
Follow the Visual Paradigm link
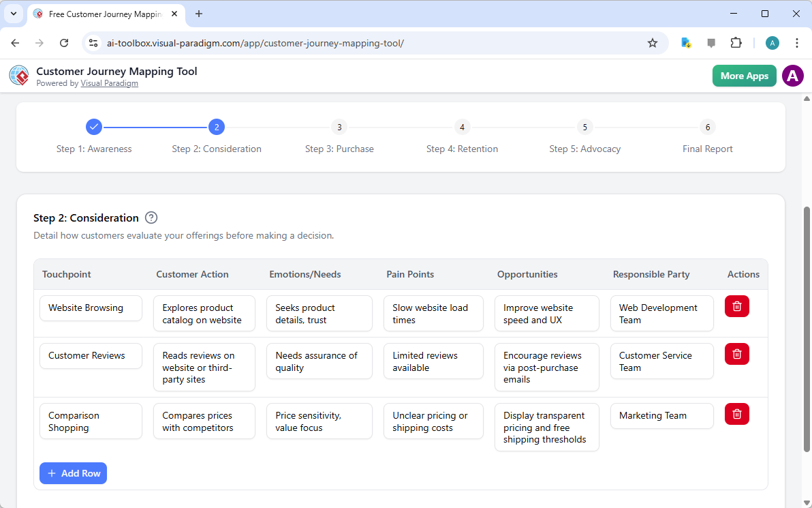pyautogui.click(x=109, y=83)
